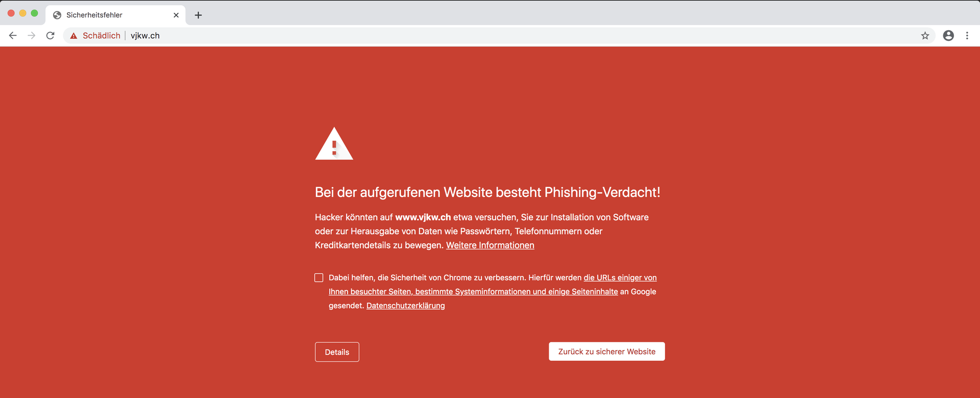This screenshot has height=398, width=980.
Task: Click the red Schädlich warning triangle icon
Action: click(x=73, y=36)
